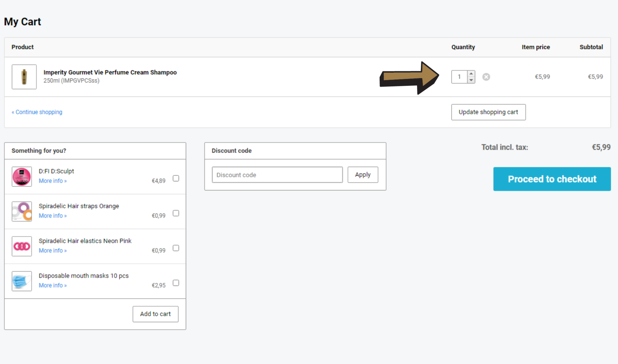Screen dimensions: 618x364
Task: Click the Add to cart button
Action: tap(155, 314)
